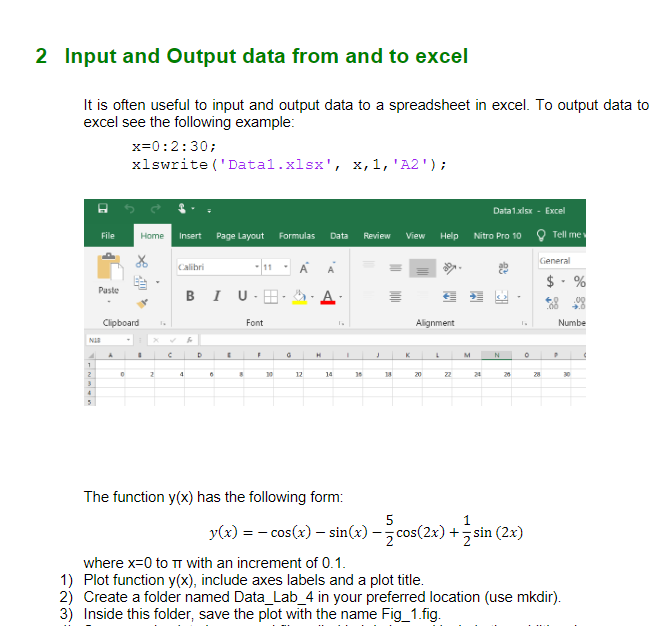Toggle the highlighted Bottom Align button
Image resolution: width=672 pixels, height=626 pixels.
click(423, 268)
